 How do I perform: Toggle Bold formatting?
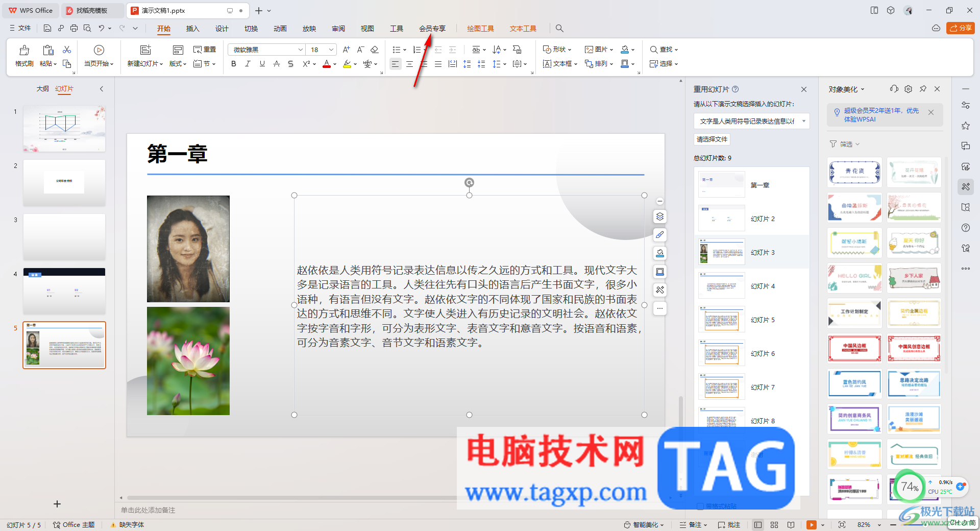(x=234, y=64)
